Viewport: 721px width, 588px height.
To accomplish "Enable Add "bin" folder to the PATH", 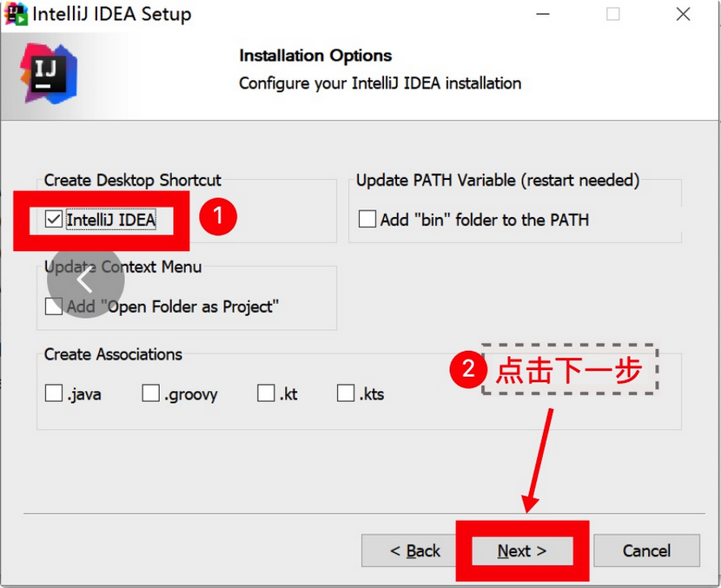I will click(367, 219).
